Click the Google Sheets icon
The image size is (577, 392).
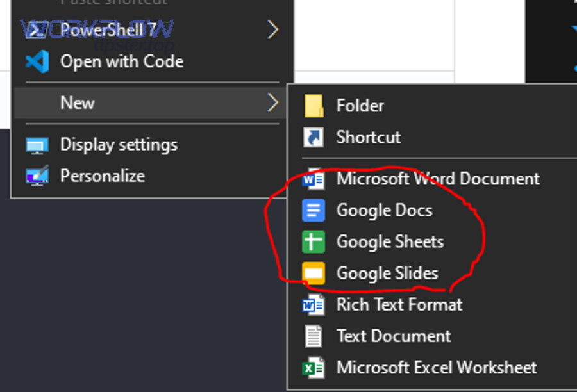[x=314, y=241]
